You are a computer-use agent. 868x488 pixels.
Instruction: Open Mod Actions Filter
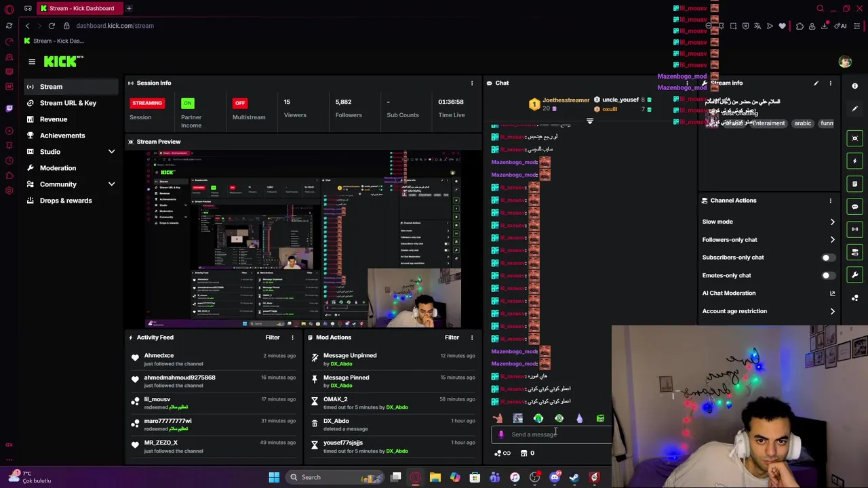click(452, 338)
